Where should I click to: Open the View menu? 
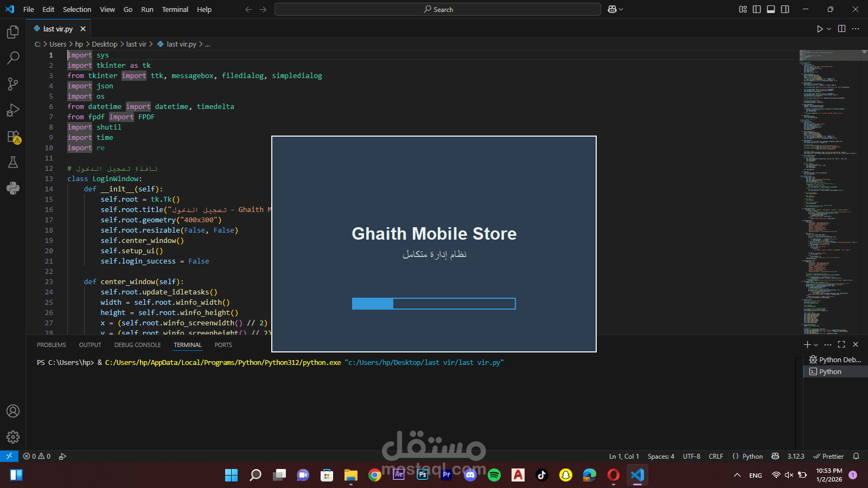point(107,9)
